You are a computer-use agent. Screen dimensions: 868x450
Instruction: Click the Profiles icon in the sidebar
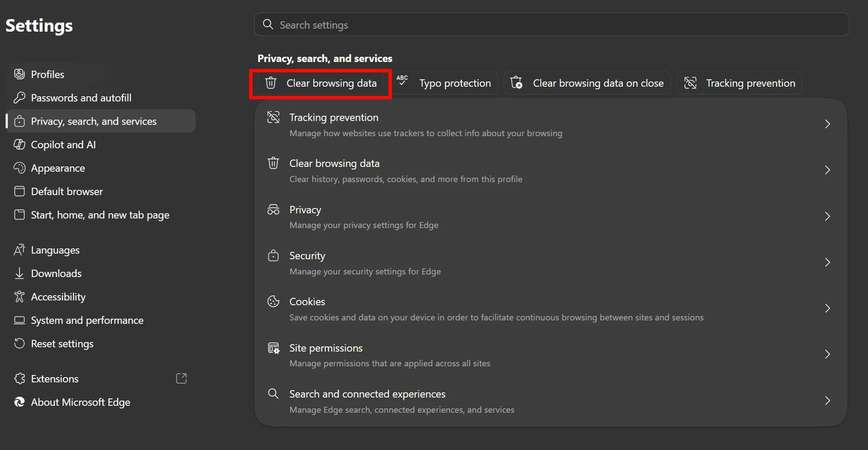(x=20, y=74)
